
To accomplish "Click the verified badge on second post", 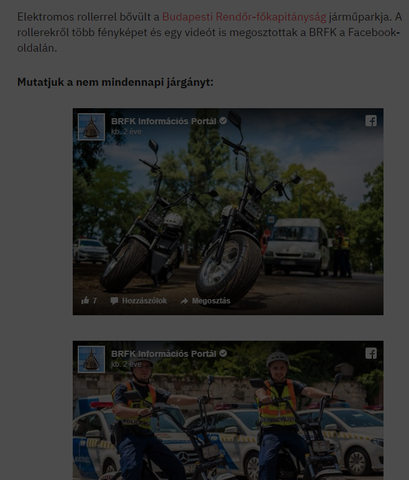I will [x=223, y=353].
